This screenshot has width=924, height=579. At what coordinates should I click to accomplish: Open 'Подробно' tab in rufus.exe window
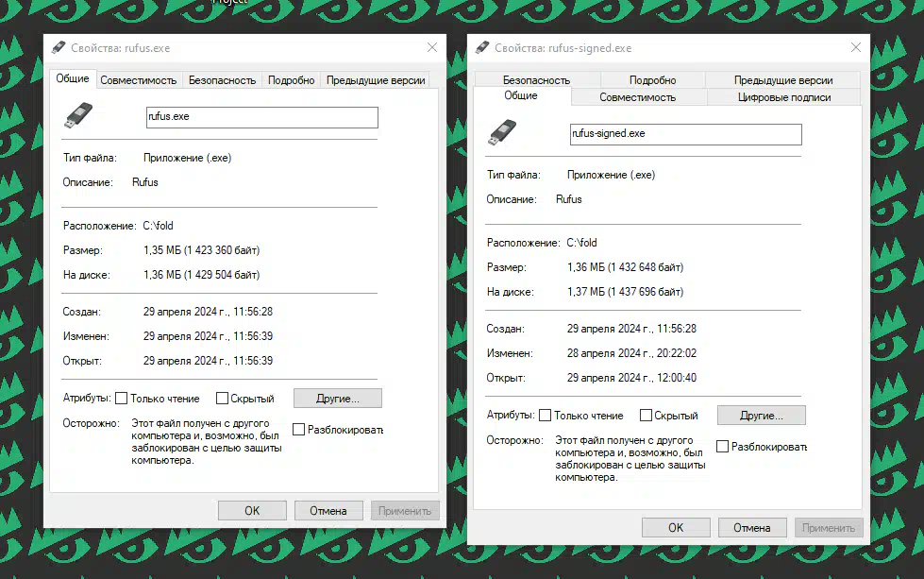(x=291, y=80)
